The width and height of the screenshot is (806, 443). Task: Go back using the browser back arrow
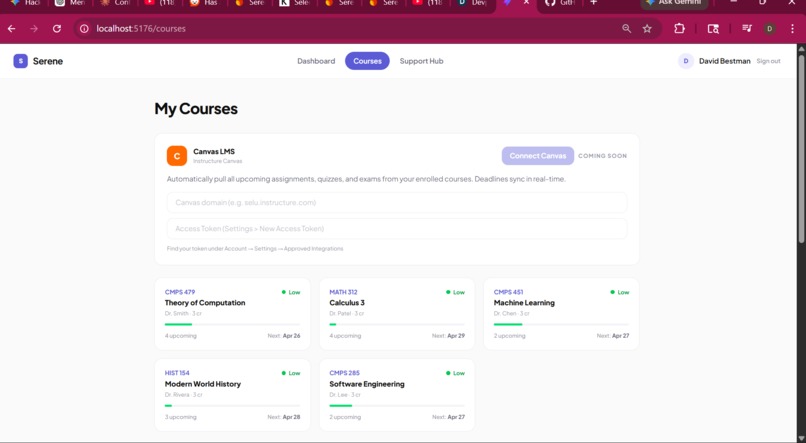[x=11, y=29]
